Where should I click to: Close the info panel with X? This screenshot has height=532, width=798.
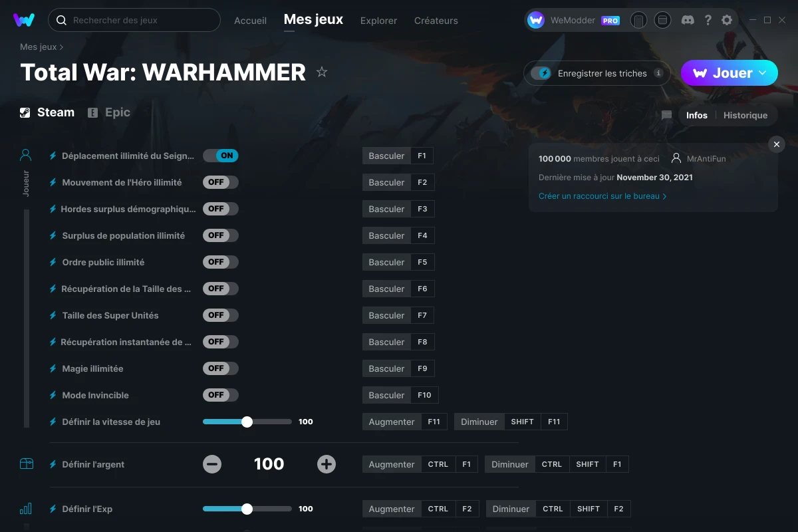click(x=776, y=144)
